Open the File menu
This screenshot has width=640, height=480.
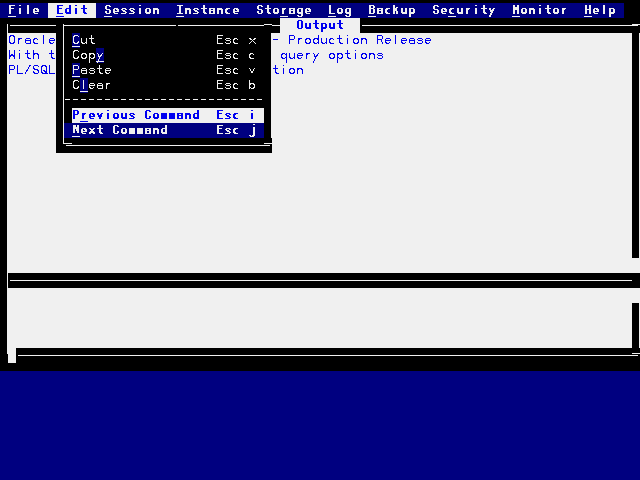coord(24,10)
